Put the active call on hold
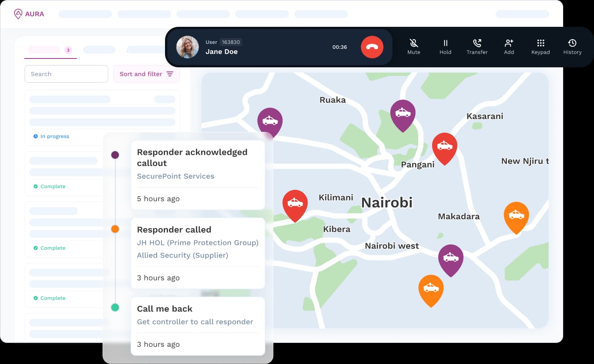Screen dimensions: 594x364 pyautogui.click(x=445, y=47)
